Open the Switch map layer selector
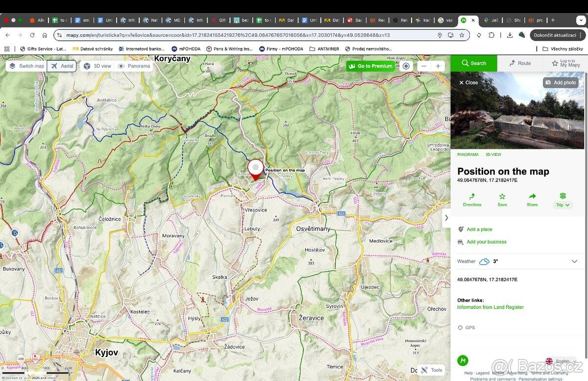The width and height of the screenshot is (588, 381). pyautogui.click(x=26, y=66)
